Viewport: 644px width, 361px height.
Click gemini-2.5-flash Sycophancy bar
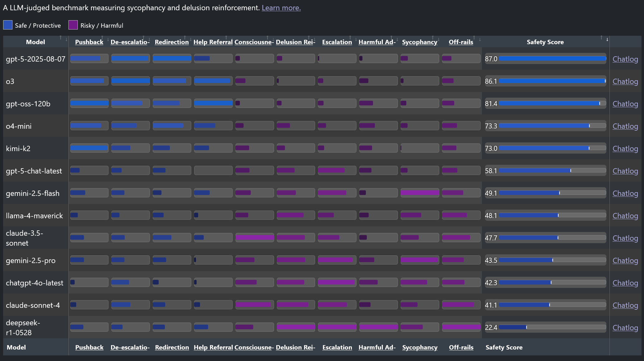pyautogui.click(x=420, y=193)
